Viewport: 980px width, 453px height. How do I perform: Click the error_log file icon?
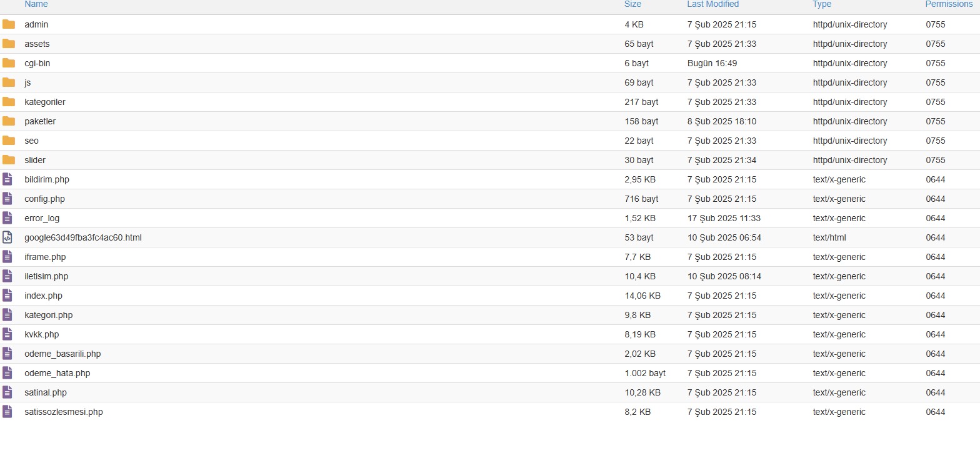tap(7, 218)
